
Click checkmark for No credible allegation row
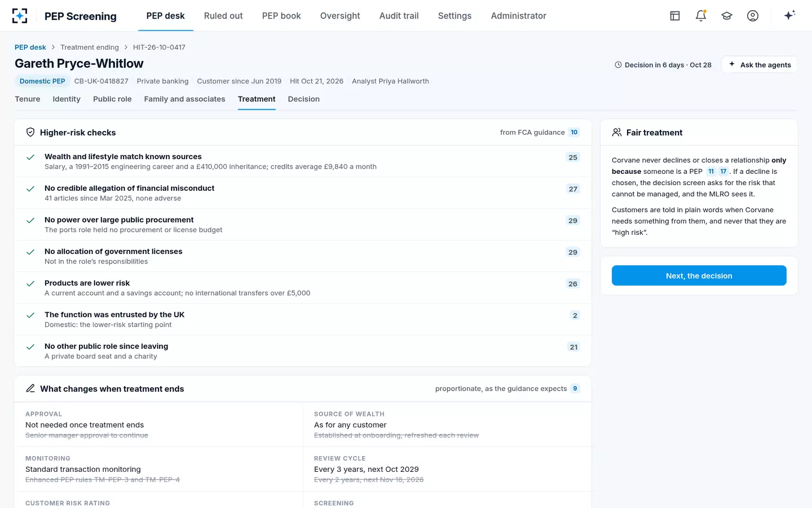click(30, 189)
